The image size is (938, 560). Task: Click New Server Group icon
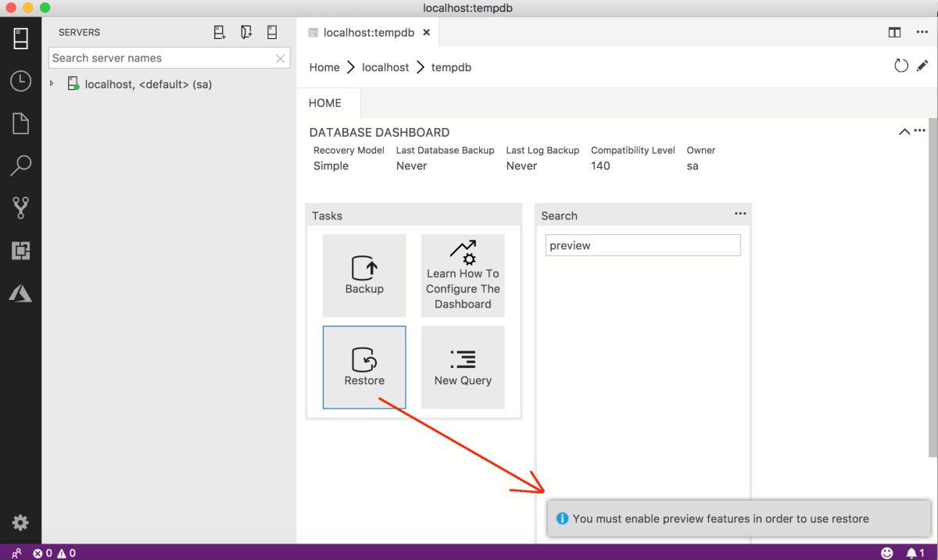(246, 32)
